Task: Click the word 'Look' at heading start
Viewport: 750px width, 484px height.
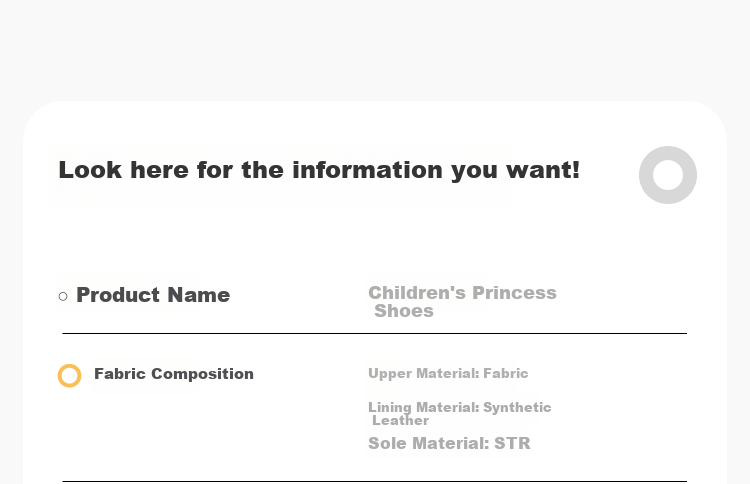Action: click(90, 170)
